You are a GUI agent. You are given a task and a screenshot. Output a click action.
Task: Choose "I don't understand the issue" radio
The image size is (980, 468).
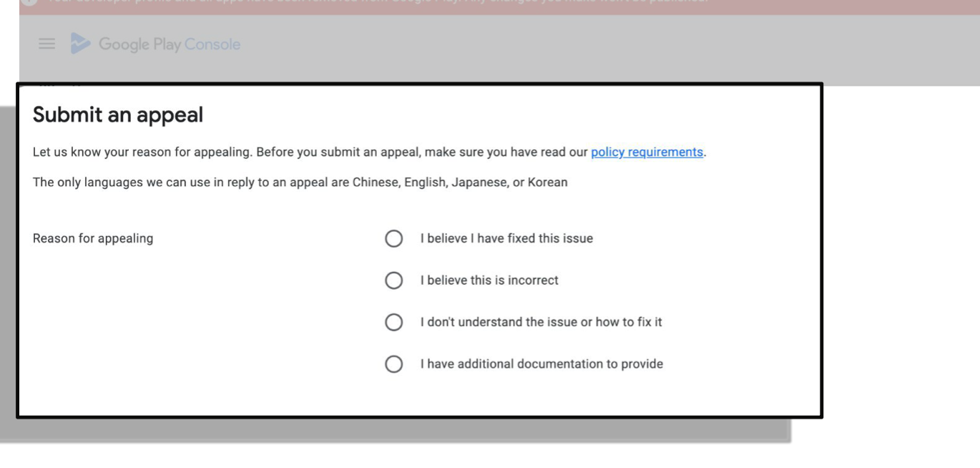click(x=394, y=322)
